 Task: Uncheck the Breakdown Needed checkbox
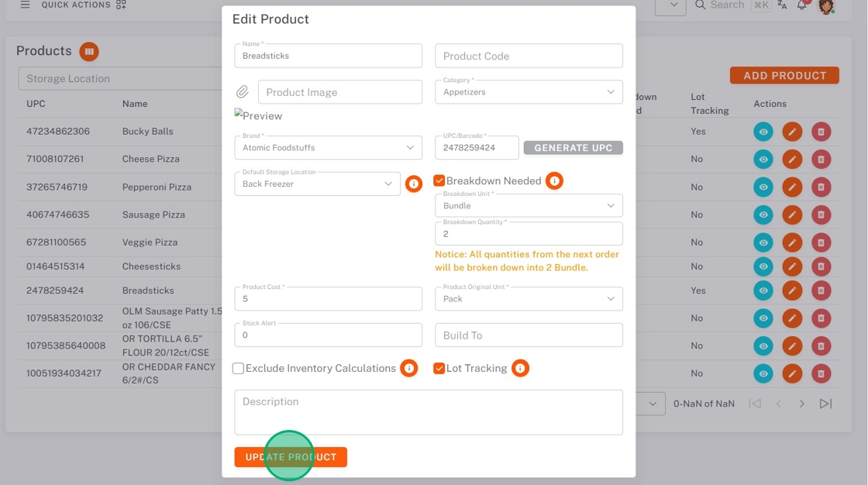pyautogui.click(x=439, y=181)
